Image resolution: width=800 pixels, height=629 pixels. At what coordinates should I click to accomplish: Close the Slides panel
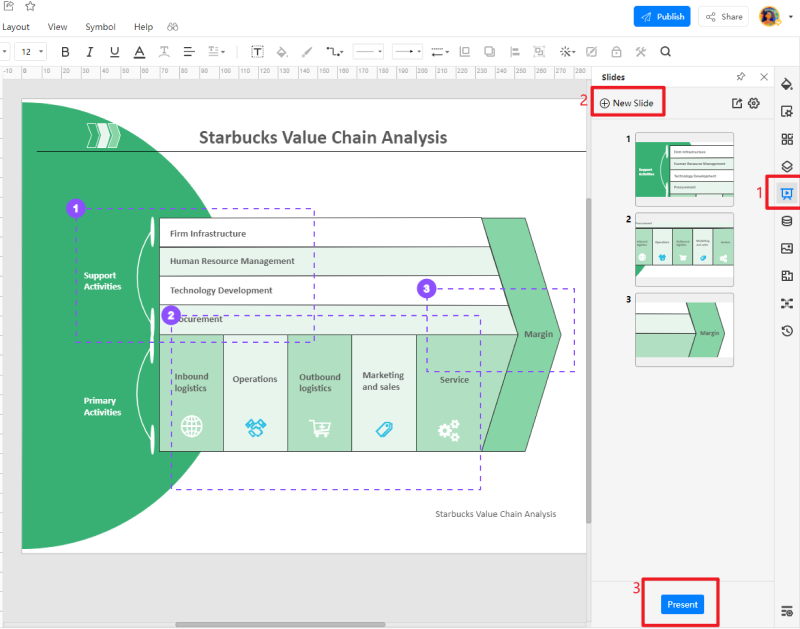[764, 77]
